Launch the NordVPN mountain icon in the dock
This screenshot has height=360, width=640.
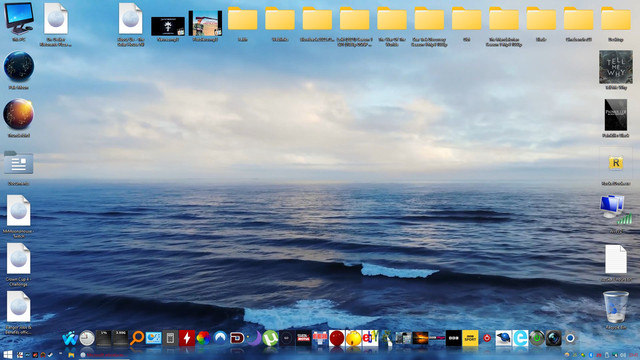[220, 338]
